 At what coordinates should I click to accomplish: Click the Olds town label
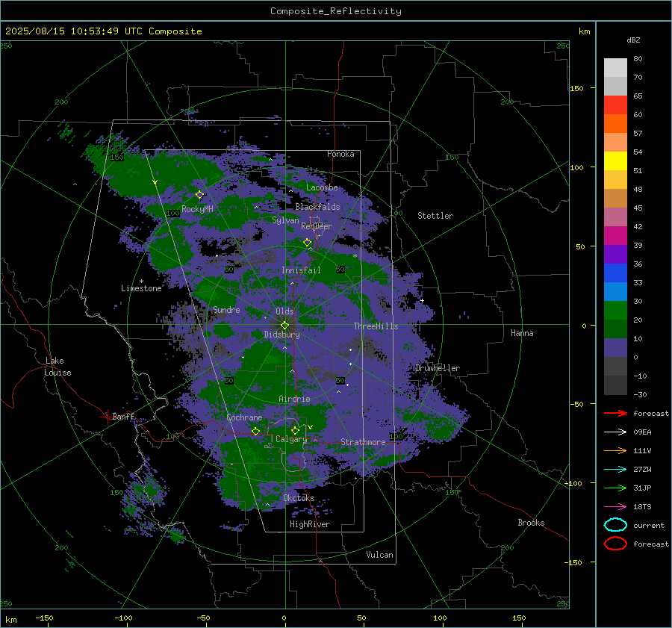[284, 311]
